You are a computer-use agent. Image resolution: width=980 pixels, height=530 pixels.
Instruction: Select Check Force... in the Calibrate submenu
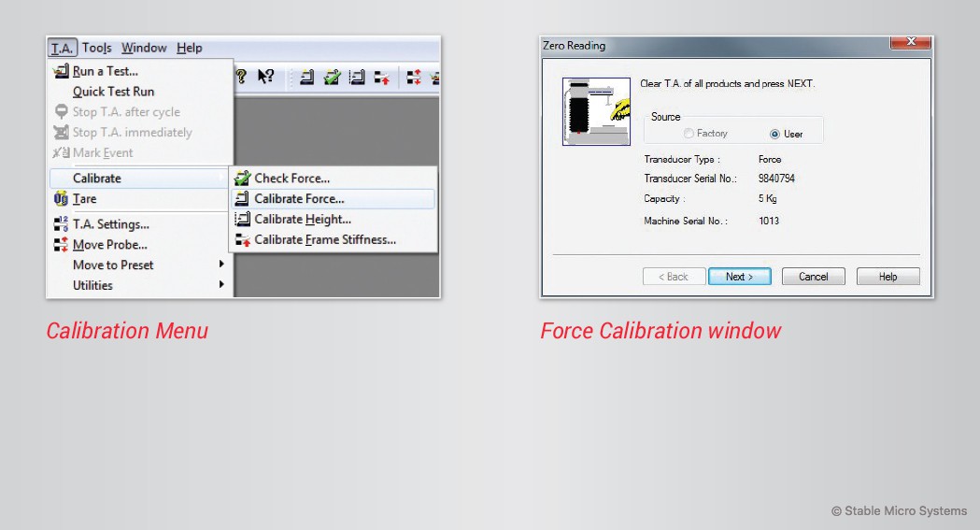click(x=334, y=179)
